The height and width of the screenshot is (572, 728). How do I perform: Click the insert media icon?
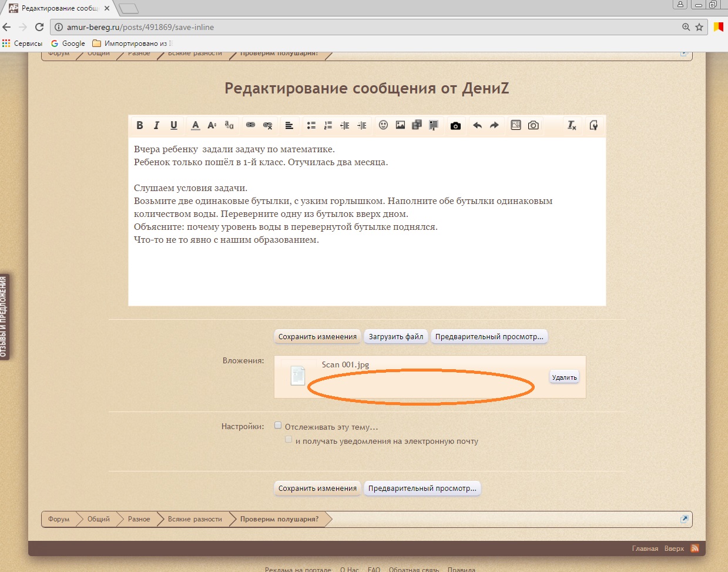pos(417,125)
